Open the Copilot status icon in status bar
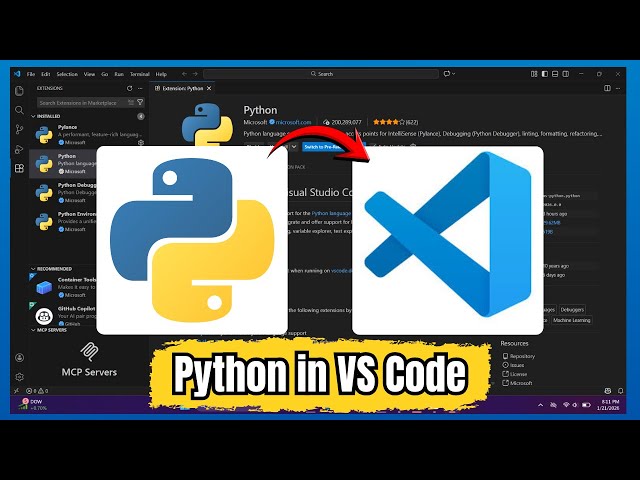 (608, 391)
